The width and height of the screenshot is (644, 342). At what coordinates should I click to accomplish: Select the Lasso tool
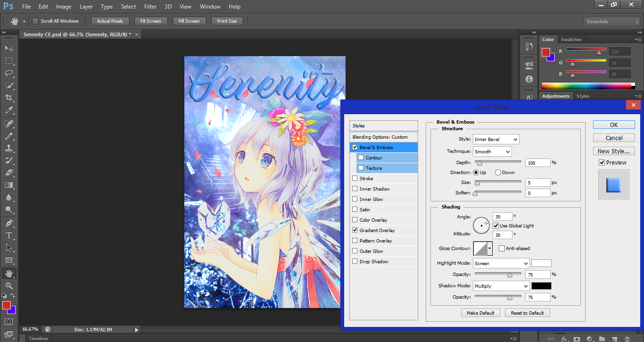click(x=9, y=73)
